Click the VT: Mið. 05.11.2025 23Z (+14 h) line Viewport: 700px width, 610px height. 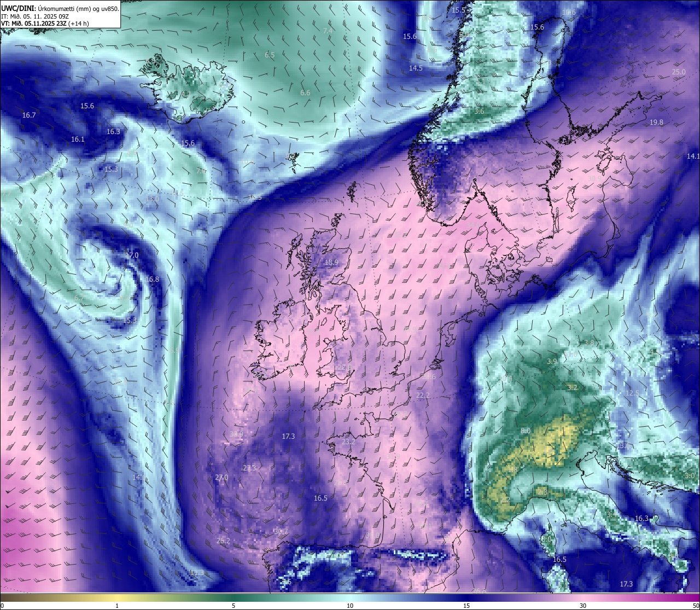[x=45, y=24]
